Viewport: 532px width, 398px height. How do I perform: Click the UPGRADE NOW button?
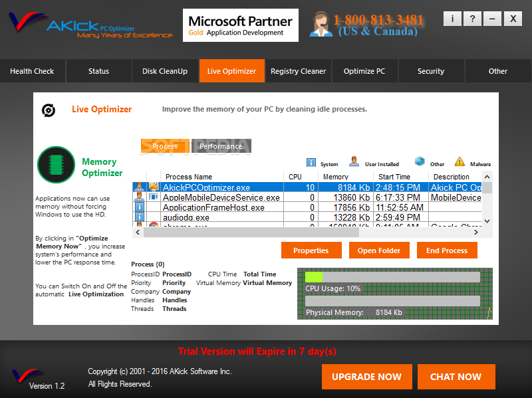tap(367, 377)
